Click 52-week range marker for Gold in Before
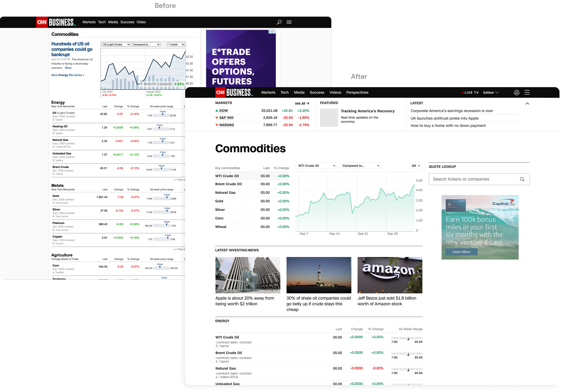The width and height of the screenshot is (563, 392). click(x=167, y=198)
